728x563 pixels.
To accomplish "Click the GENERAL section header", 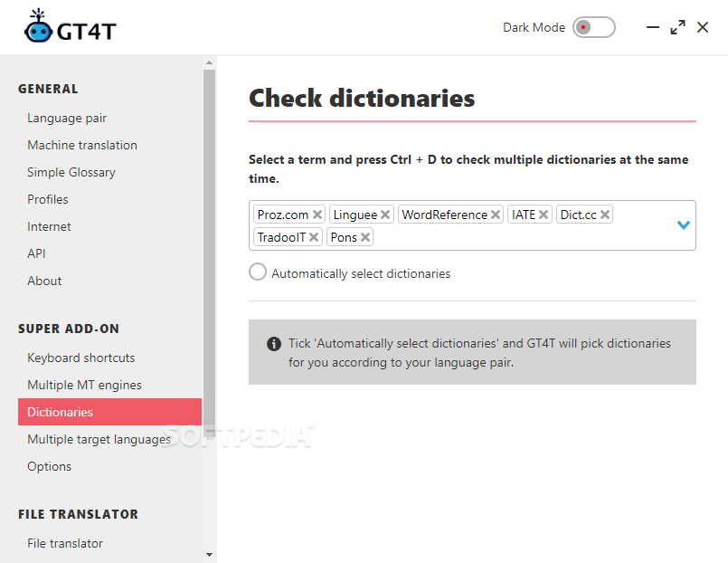I will point(48,89).
